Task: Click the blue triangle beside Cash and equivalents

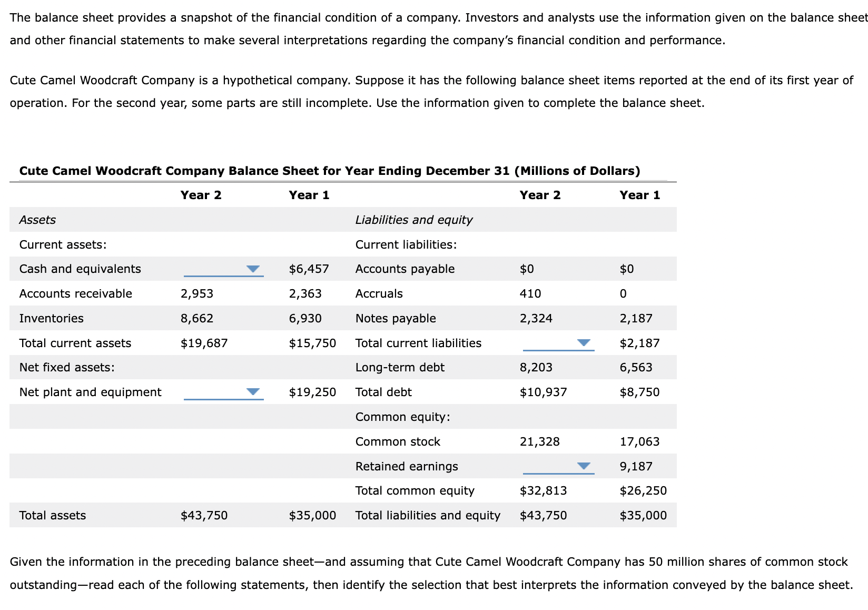Action: tap(252, 269)
